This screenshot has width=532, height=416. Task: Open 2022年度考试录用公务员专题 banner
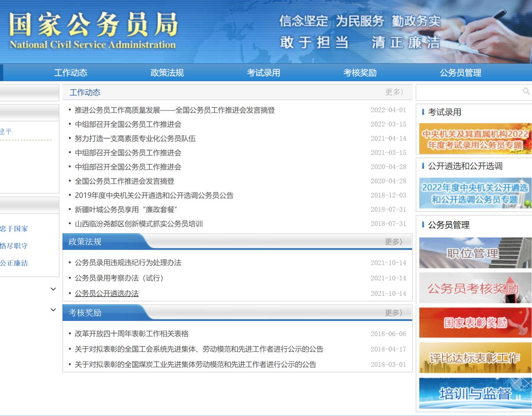click(475, 139)
